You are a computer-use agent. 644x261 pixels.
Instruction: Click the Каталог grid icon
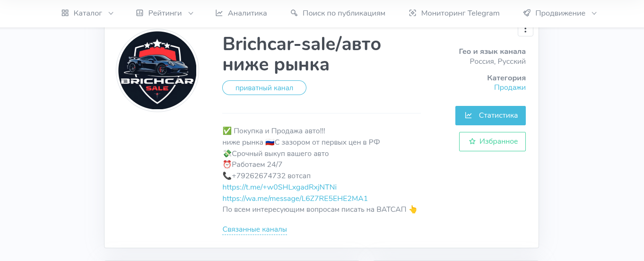click(65, 13)
